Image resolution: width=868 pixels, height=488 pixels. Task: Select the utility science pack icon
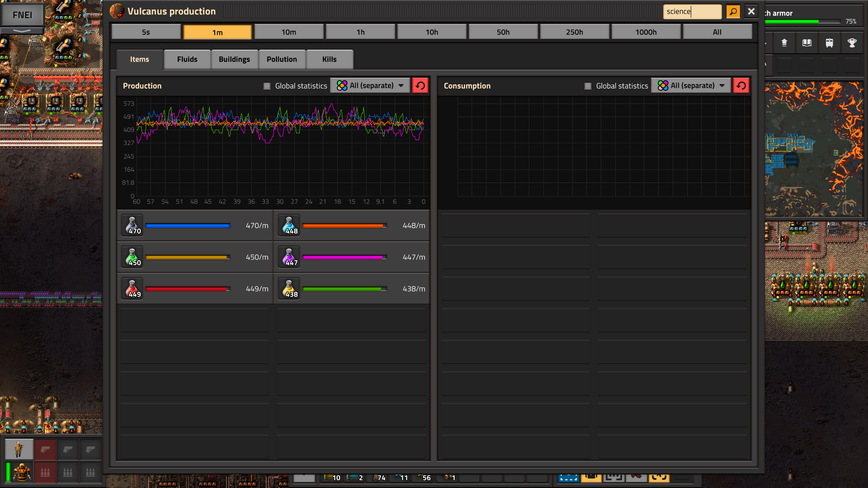(289, 289)
